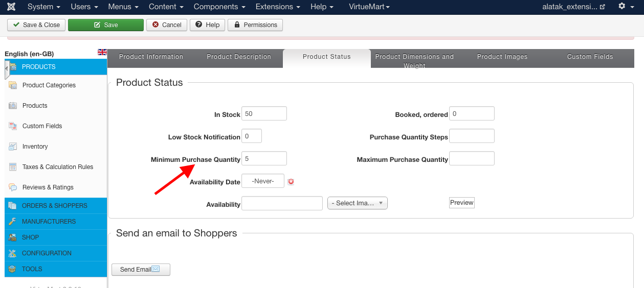Click the green Save button

(106, 25)
